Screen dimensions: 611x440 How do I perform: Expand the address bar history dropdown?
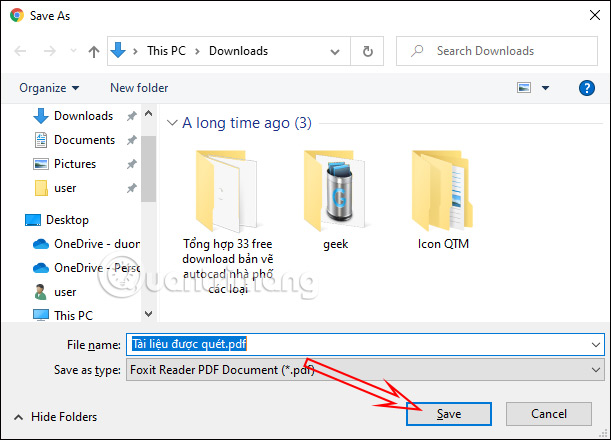point(335,51)
